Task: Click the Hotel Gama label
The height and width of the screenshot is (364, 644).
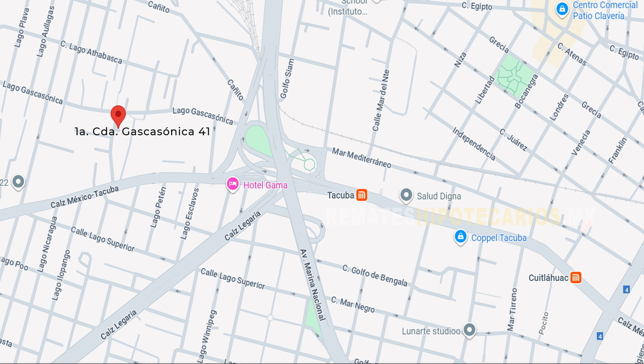Action: pyautogui.click(x=265, y=185)
